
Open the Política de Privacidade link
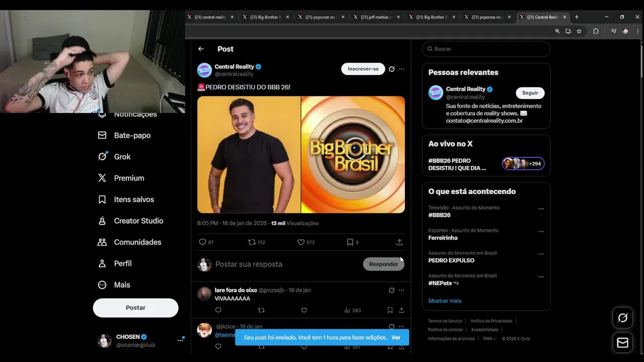coord(492,321)
